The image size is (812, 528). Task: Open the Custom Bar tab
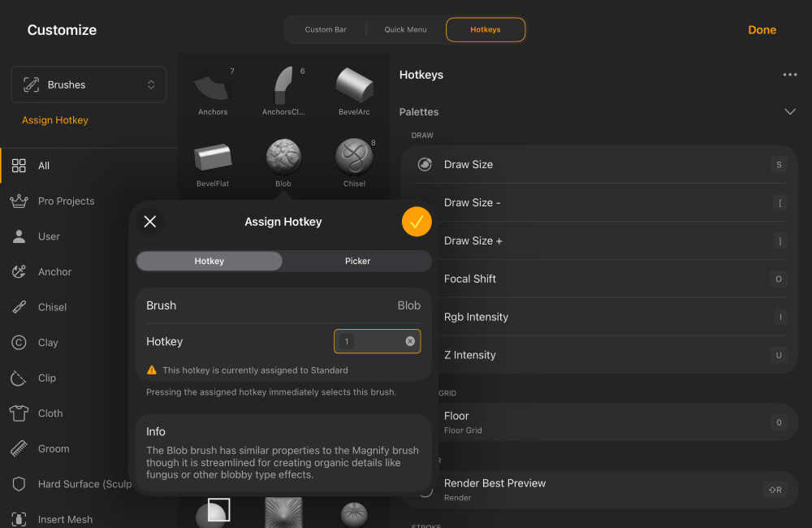coord(325,28)
